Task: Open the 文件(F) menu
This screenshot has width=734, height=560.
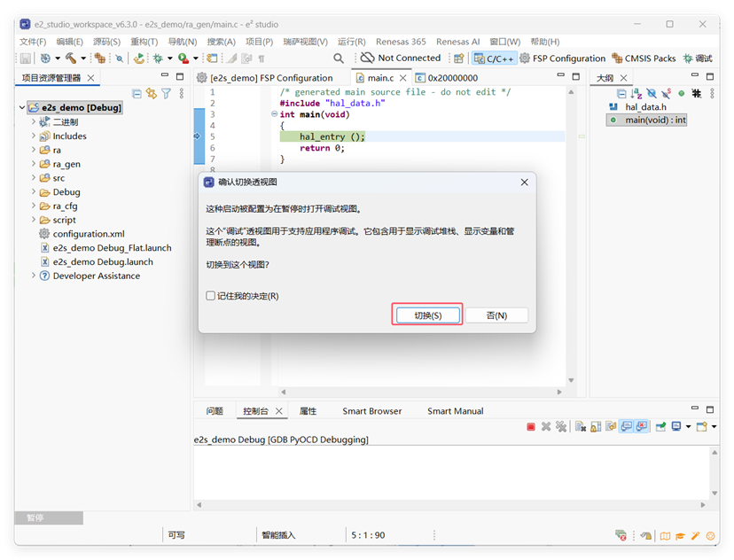Action: [x=33, y=42]
